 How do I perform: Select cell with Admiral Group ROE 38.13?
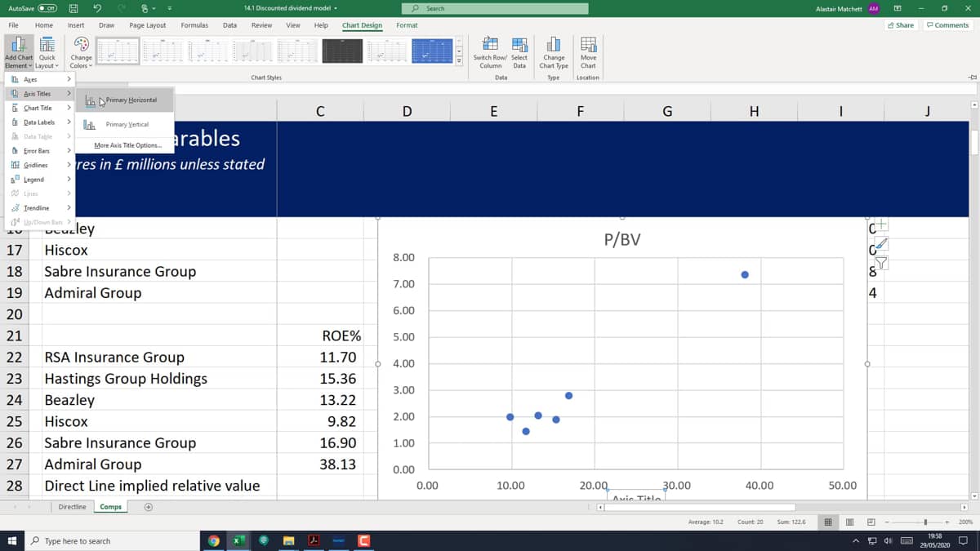(x=319, y=464)
